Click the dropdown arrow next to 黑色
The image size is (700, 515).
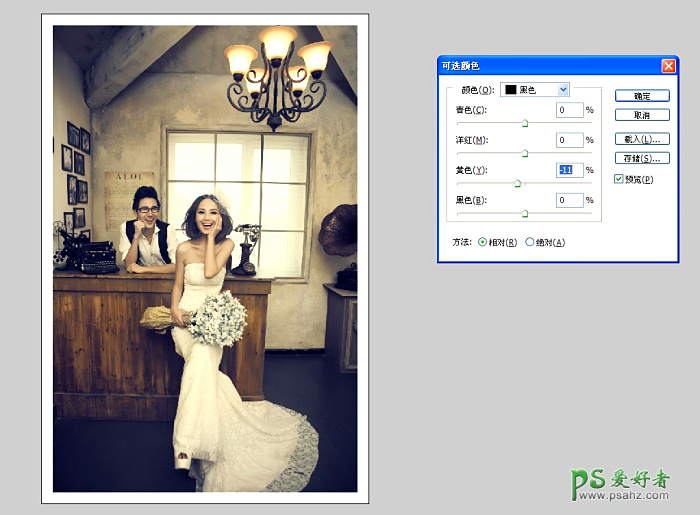pyautogui.click(x=564, y=89)
